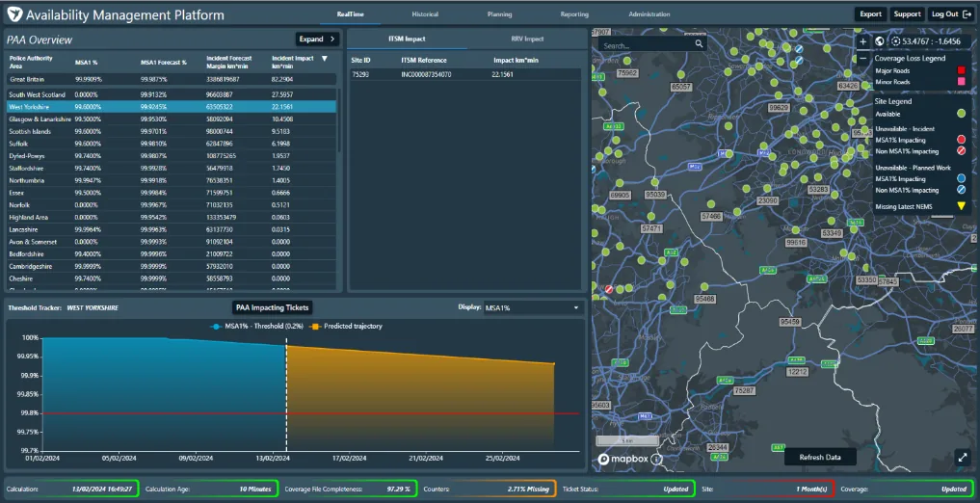Click the Coverage File Completeness 97.29 % status
980x503 pixels.
click(x=350, y=489)
